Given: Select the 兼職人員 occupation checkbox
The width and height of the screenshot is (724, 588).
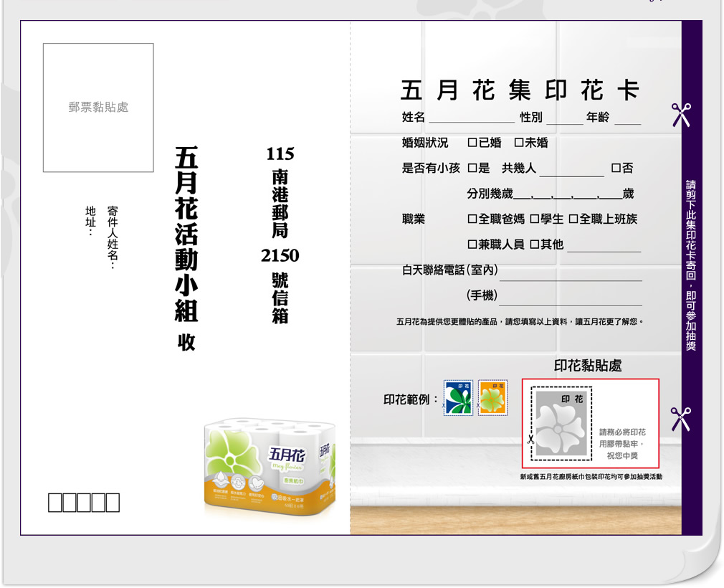Looking at the screenshot, I should pyautogui.click(x=472, y=245).
